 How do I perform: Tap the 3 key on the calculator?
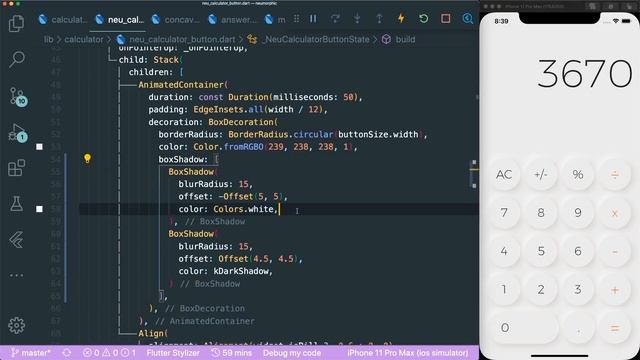[x=578, y=289]
